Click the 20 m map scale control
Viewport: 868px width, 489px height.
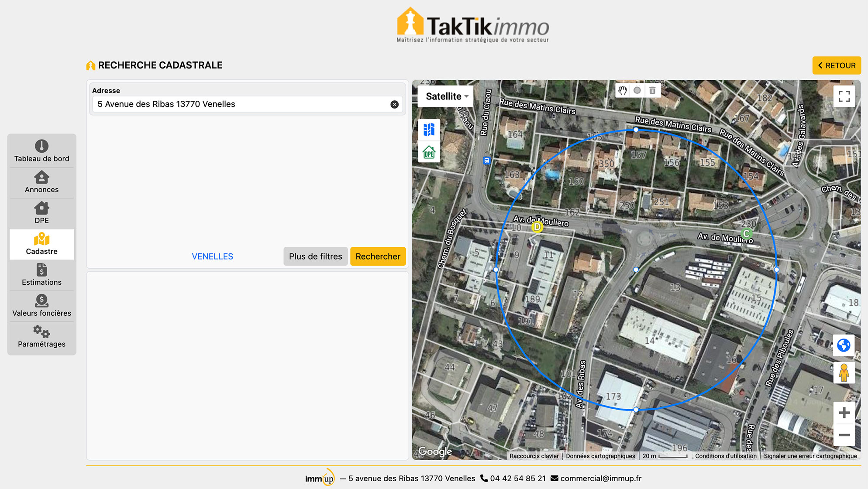665,456
